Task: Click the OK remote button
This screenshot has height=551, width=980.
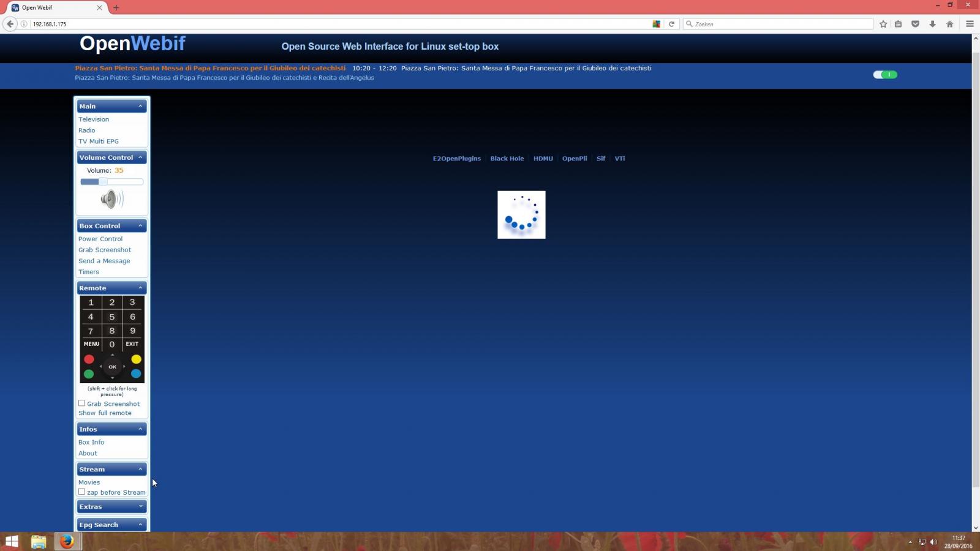Action: pos(112,367)
